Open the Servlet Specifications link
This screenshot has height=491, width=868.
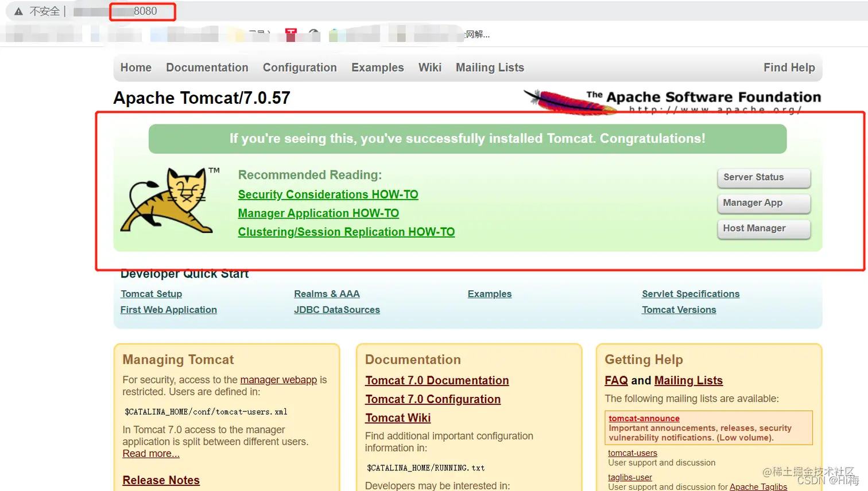click(x=691, y=294)
